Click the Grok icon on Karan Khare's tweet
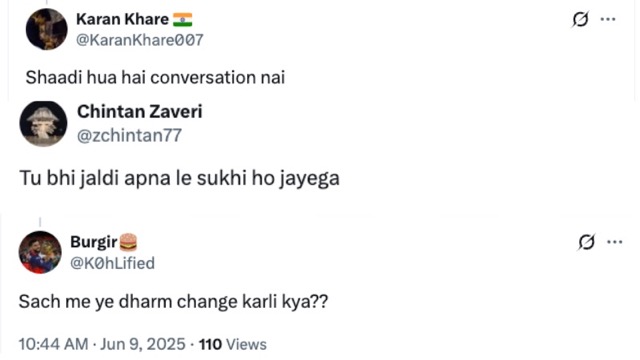This screenshot has height=360, width=640. point(580,19)
